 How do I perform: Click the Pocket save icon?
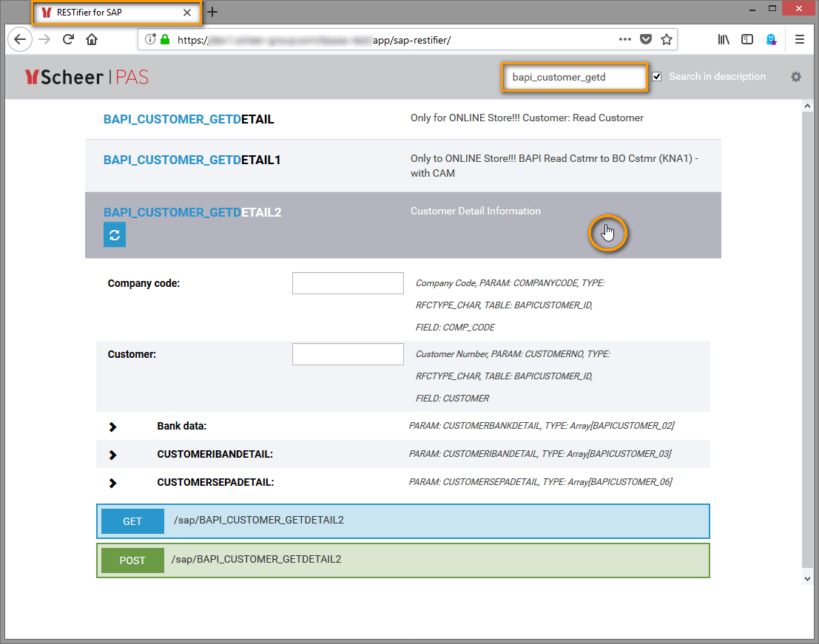646,39
